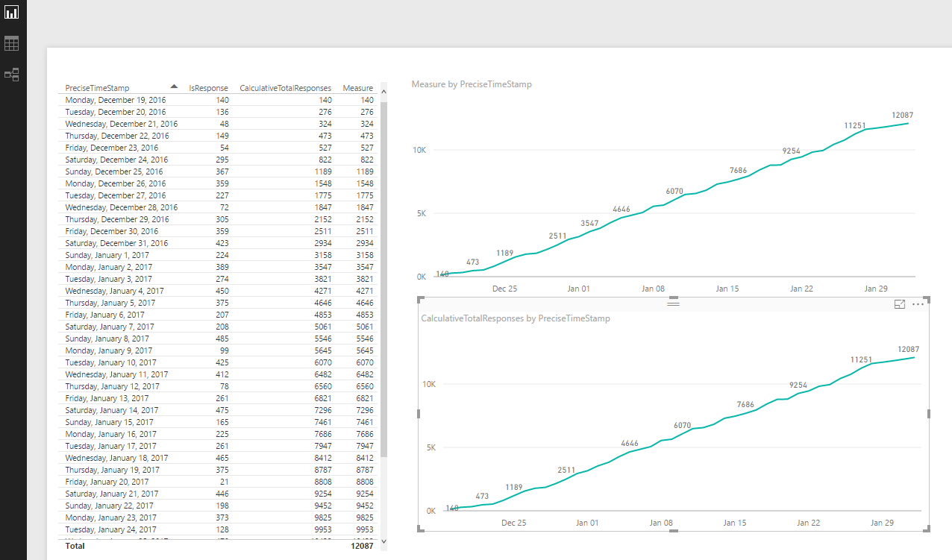
Task: Select row 'Wednesday, January 4, 2017'
Action: coord(219,291)
